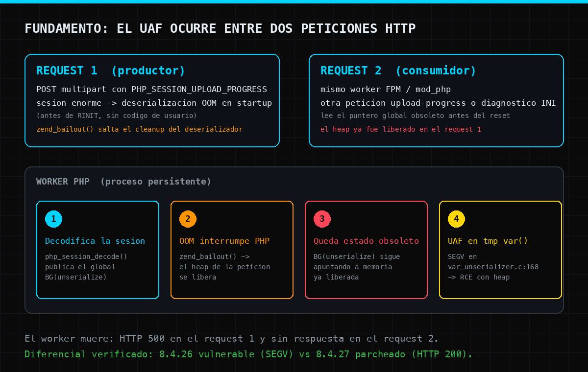Click the gray line 'El worker muere: HTTP 500...'
Viewport: 588px width, 372px height.
coord(232,339)
